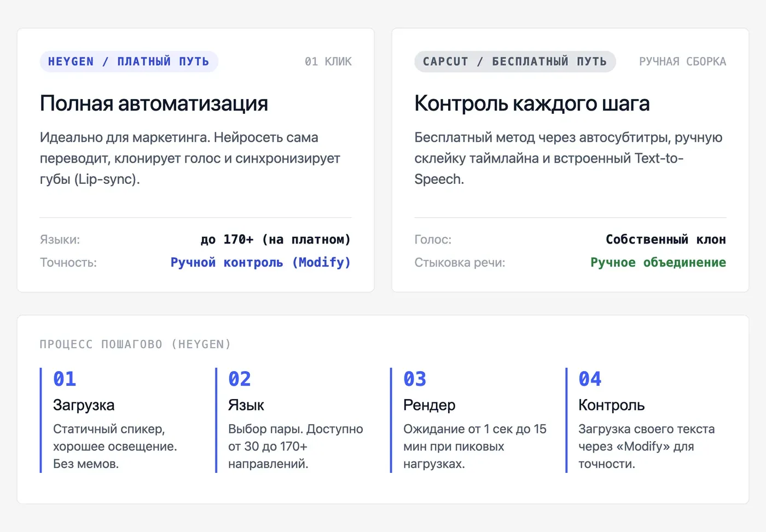This screenshot has height=532, width=766.
Task: Select the heading 'Контроль каждого шага'
Action: [532, 103]
